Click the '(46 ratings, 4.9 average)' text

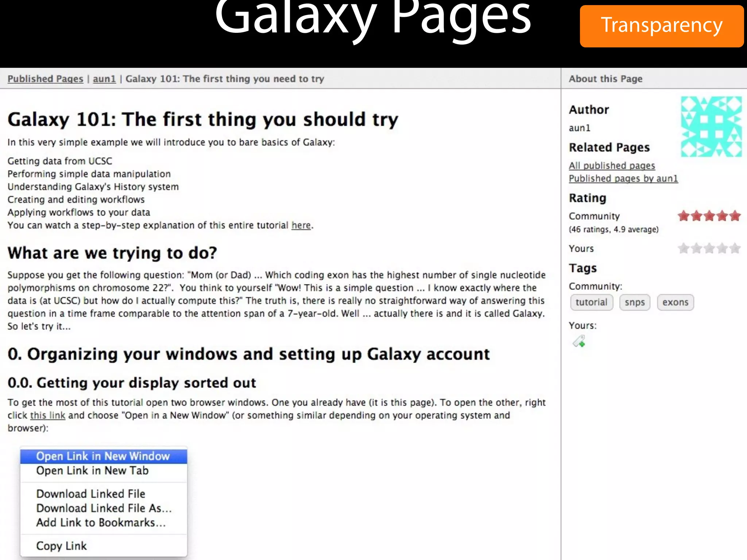(x=614, y=229)
